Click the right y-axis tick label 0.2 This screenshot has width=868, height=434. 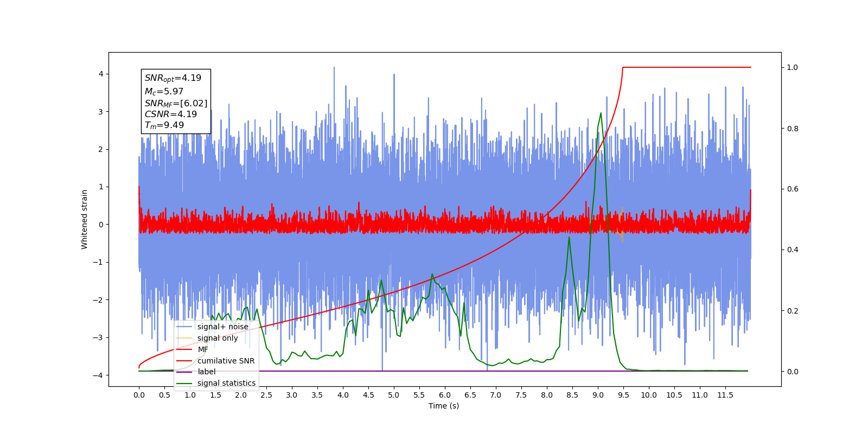click(x=792, y=311)
